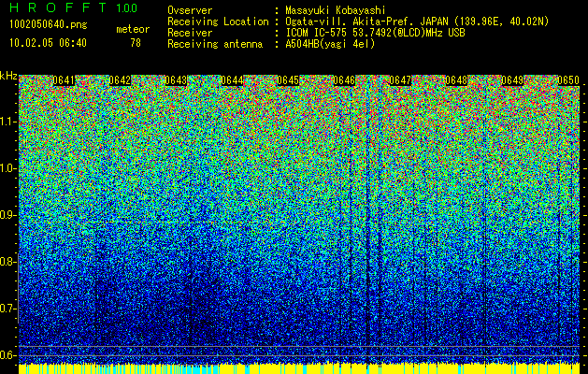Click the name Masayuki Kobayashi
Viewport: 588px width, 374px height.
pyautogui.click(x=336, y=10)
